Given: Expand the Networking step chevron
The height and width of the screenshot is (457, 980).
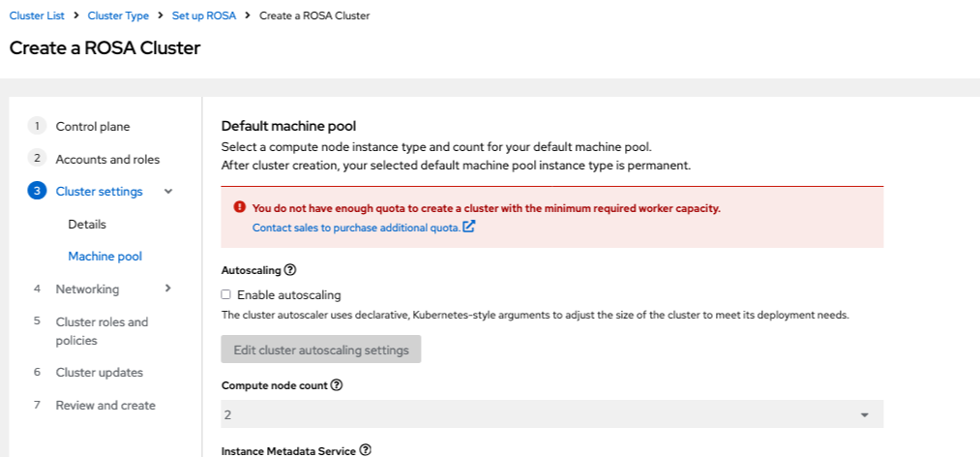Looking at the screenshot, I should click(168, 289).
